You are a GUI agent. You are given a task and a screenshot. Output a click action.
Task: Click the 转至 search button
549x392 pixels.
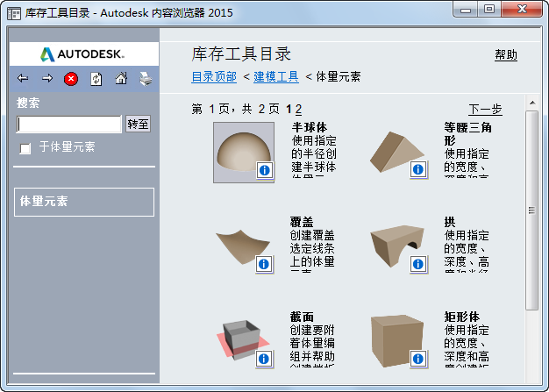[138, 124]
